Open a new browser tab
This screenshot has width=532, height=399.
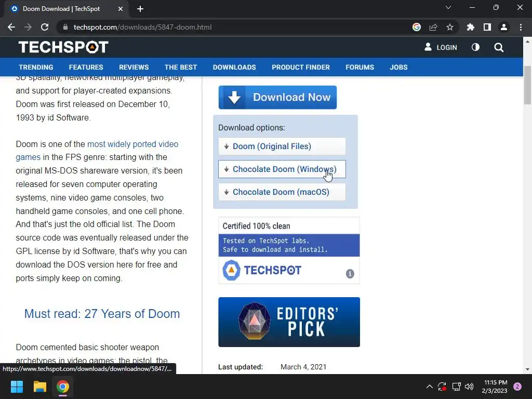coord(140,9)
